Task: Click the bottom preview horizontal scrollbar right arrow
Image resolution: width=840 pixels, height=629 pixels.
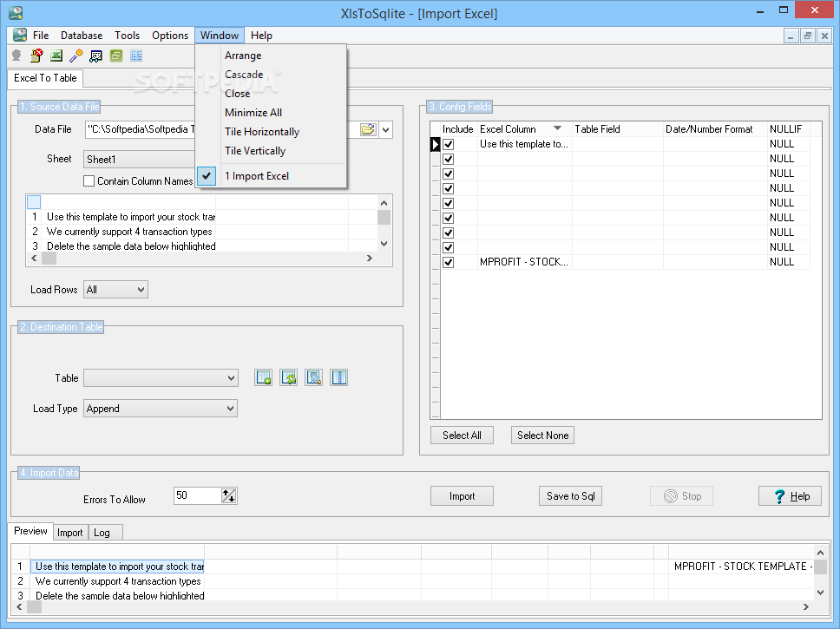Action: [x=805, y=606]
